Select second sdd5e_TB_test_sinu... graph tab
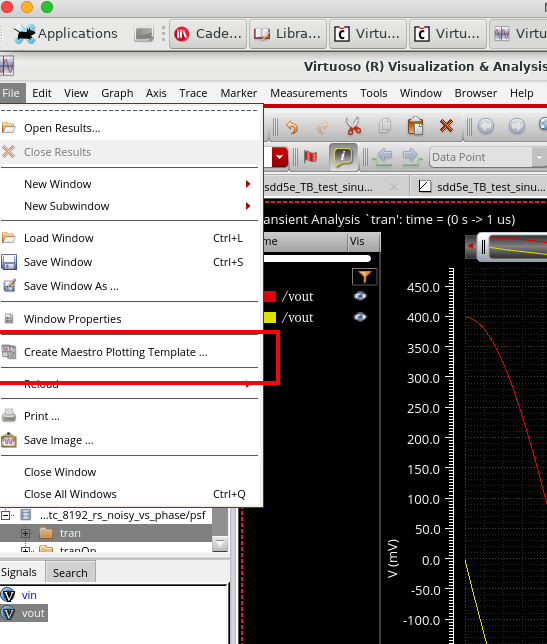Image resolution: width=547 pixels, height=644 pixels. 480,187
